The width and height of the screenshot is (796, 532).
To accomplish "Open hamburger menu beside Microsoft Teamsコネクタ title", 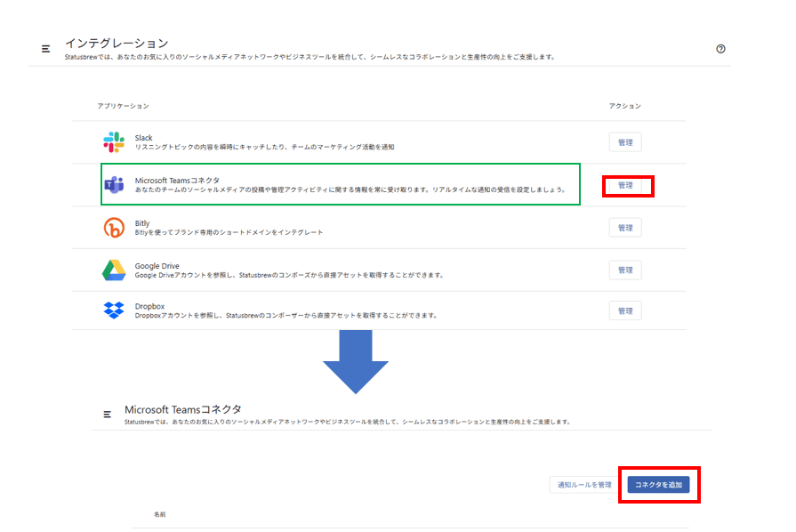I will click(x=108, y=415).
